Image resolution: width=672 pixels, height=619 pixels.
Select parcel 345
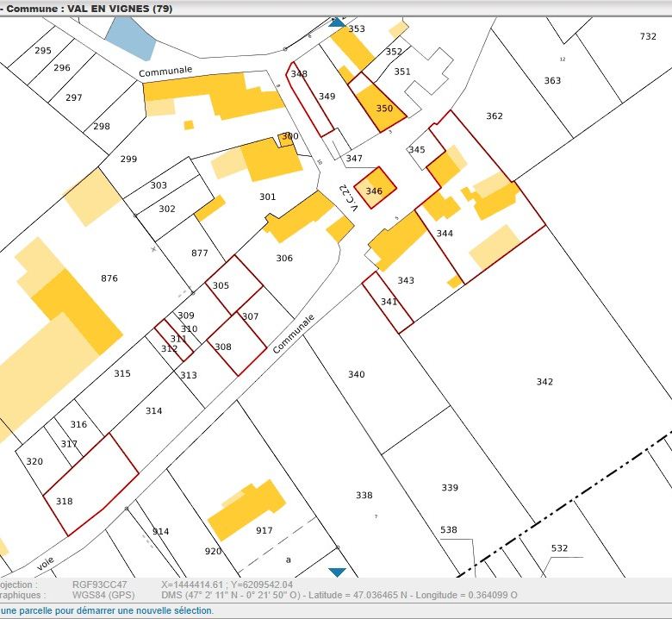click(x=417, y=150)
